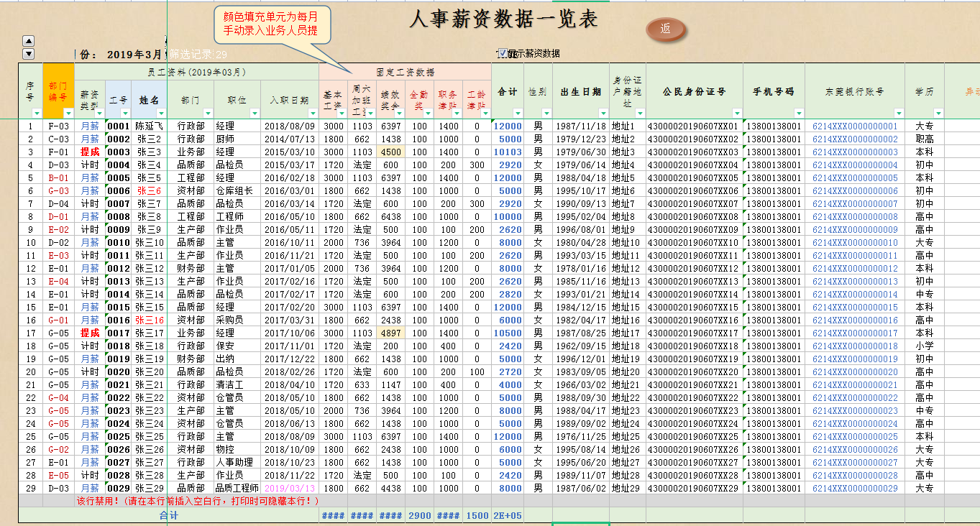Expand the 薪资类别 filter dropdown

coord(98,113)
